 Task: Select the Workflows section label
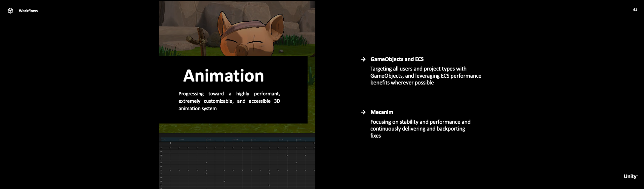pos(28,11)
